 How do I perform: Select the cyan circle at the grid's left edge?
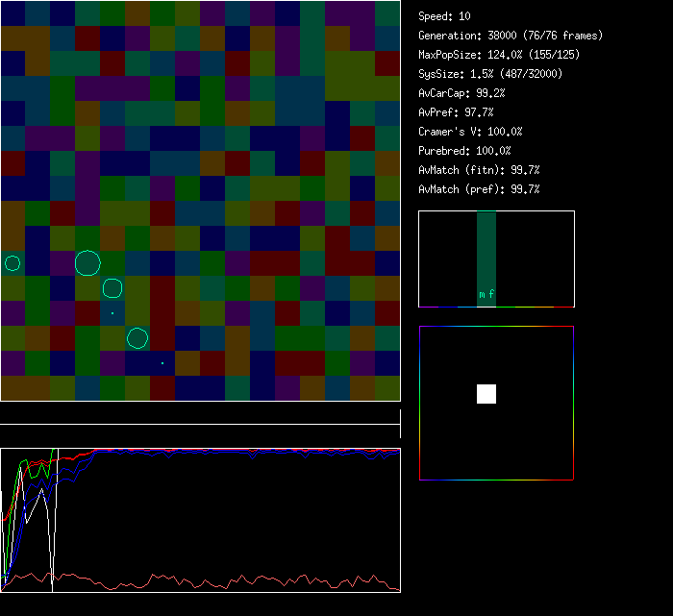(x=12, y=263)
